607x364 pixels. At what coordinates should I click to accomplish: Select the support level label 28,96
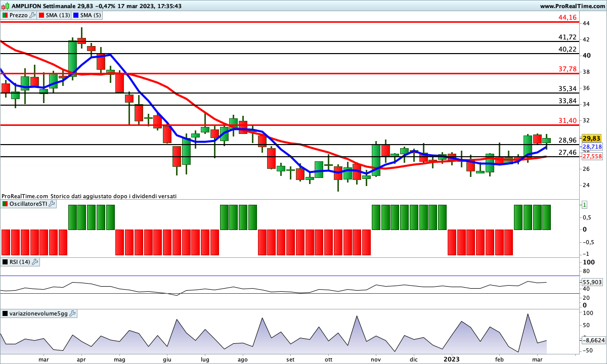[568, 140]
